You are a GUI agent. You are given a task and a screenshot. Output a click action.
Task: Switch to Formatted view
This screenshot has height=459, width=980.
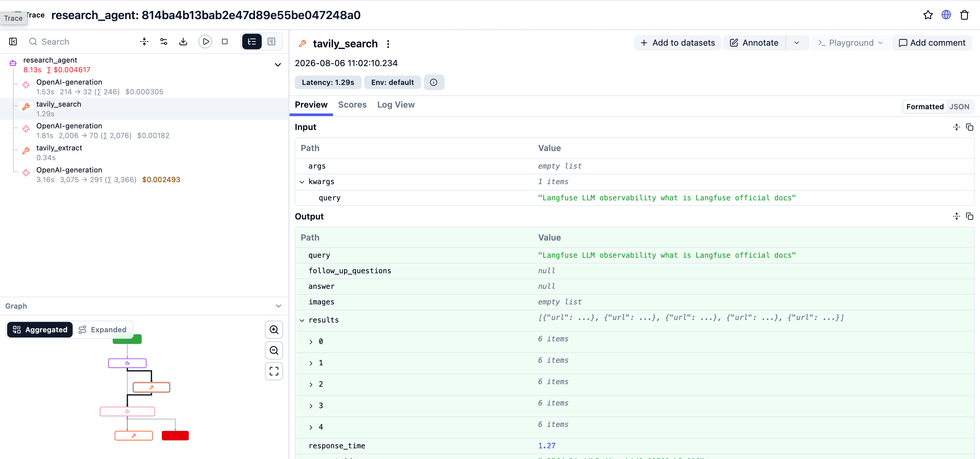pyautogui.click(x=925, y=107)
